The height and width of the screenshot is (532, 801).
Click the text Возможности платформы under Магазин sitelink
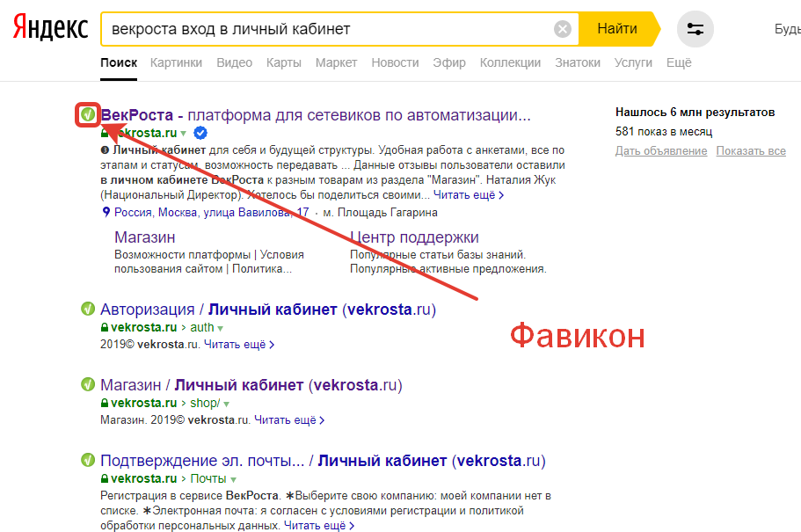pyautogui.click(x=182, y=254)
